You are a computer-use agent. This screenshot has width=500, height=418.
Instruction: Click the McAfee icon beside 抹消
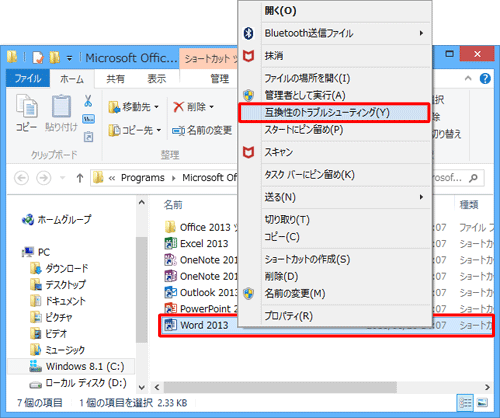coord(248,56)
